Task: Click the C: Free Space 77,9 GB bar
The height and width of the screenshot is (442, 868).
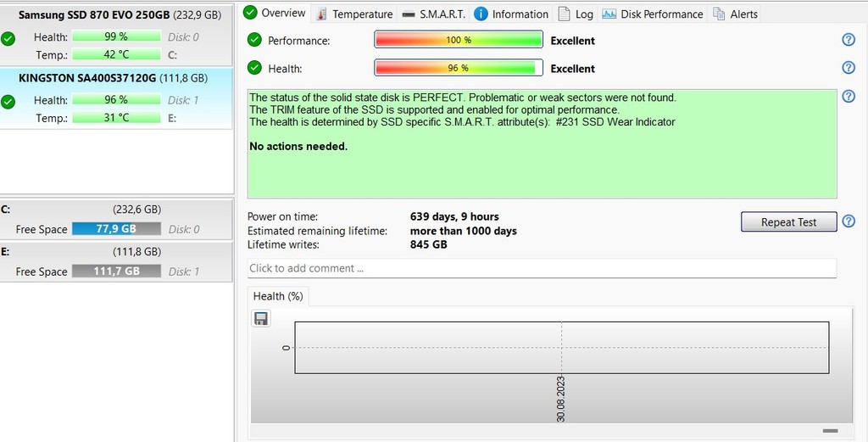Action: click(116, 229)
